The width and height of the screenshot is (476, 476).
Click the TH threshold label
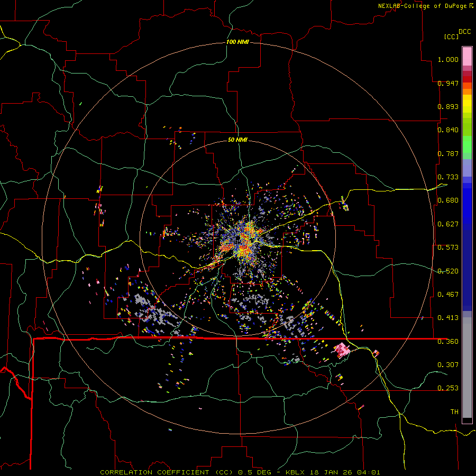tap(454, 412)
